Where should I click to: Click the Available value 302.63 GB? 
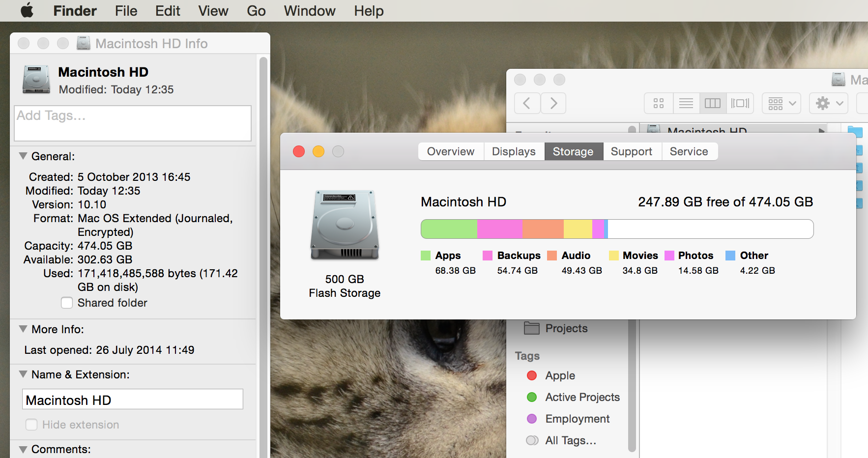(105, 259)
